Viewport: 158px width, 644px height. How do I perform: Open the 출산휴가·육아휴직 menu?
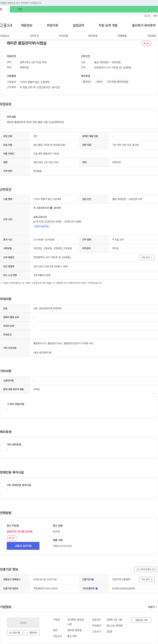pyautogui.click(x=144, y=25)
